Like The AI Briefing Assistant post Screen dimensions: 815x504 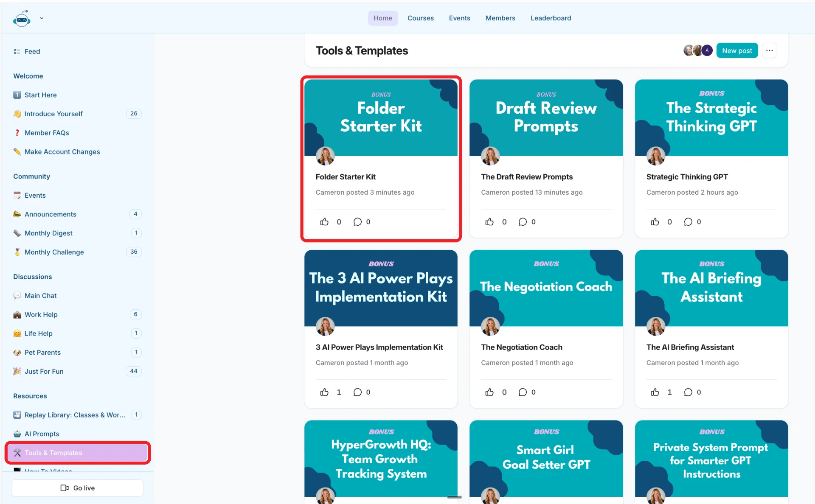coord(655,392)
